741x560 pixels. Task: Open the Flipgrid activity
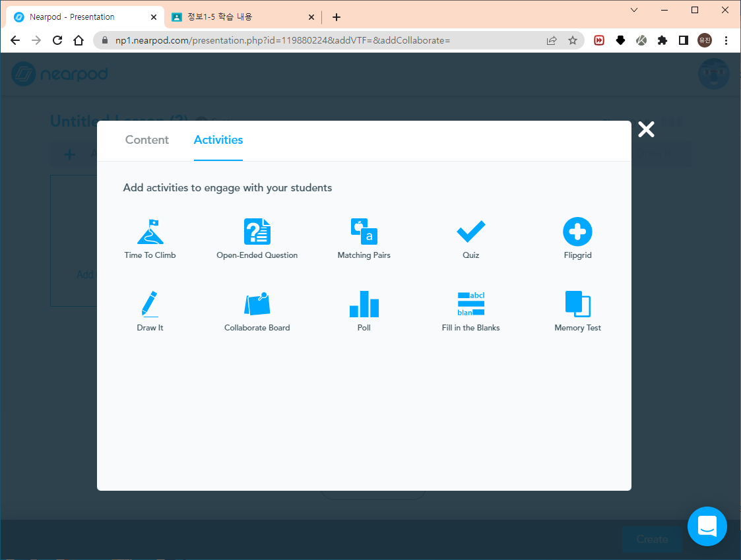(577, 239)
